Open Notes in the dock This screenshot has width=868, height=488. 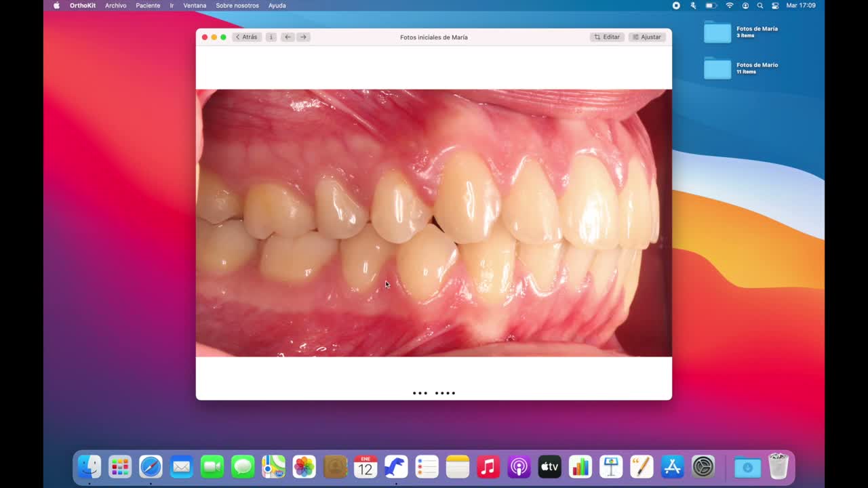tap(458, 466)
